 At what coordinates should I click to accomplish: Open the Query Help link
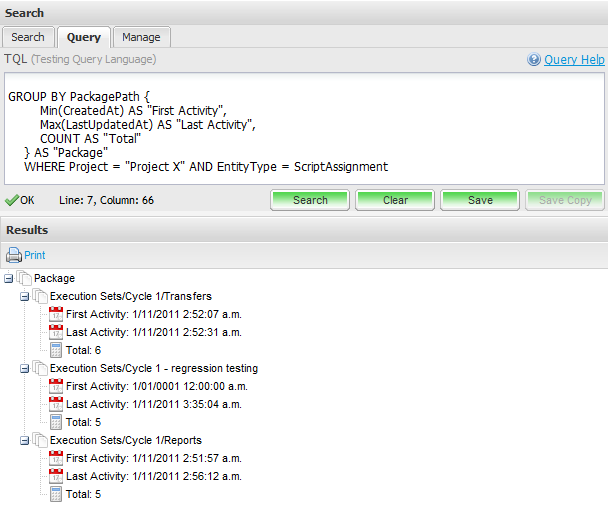[574, 60]
